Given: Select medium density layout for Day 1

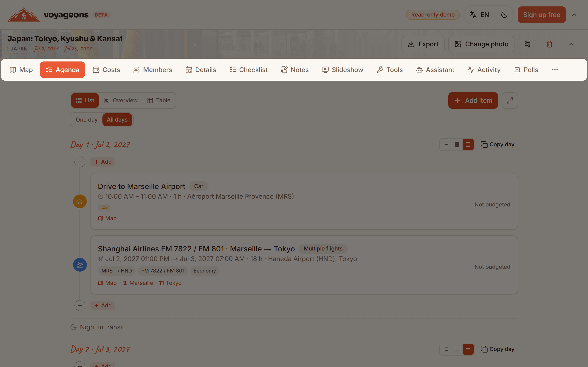Looking at the screenshot, I should click(x=457, y=145).
